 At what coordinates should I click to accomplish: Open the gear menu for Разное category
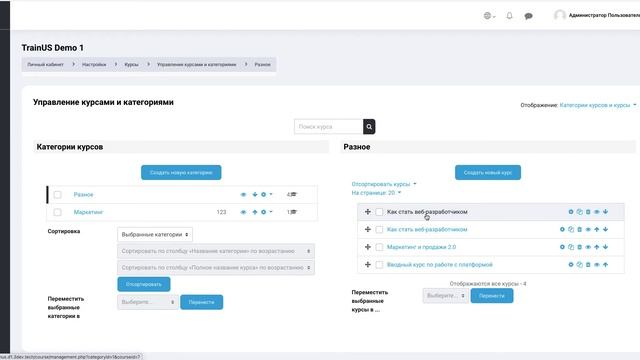click(x=266, y=194)
